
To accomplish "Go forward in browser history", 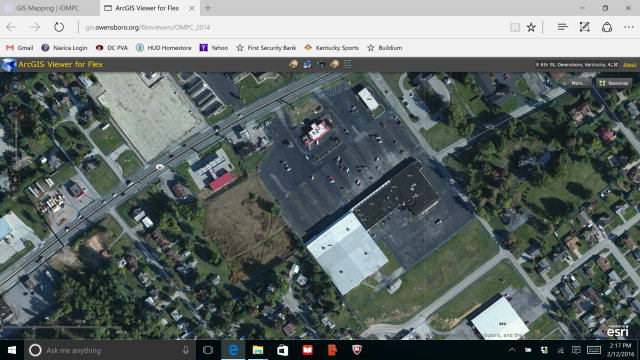I will [35, 27].
